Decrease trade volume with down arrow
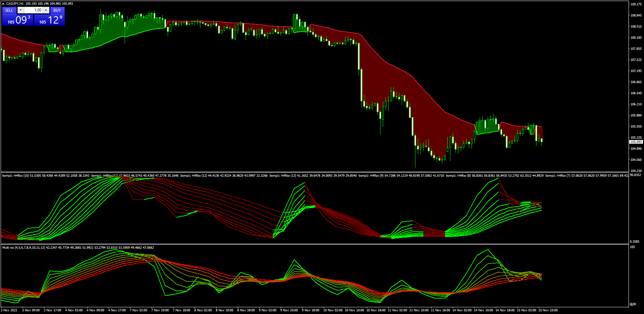The height and width of the screenshot is (314, 644). (21, 10)
